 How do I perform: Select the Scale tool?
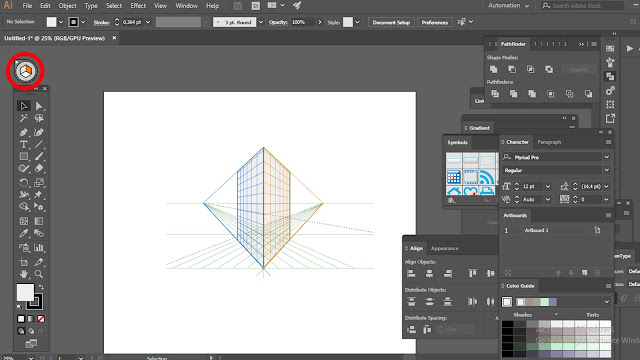click(39, 182)
